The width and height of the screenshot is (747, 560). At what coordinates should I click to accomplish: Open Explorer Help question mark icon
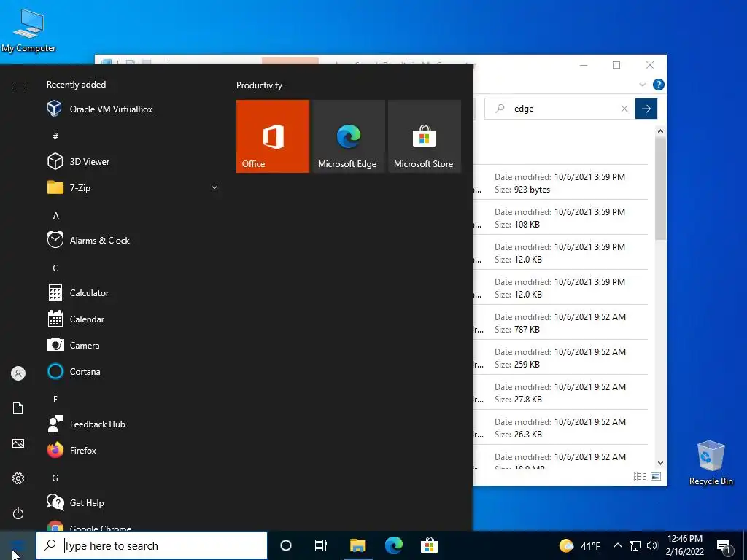[x=659, y=85]
